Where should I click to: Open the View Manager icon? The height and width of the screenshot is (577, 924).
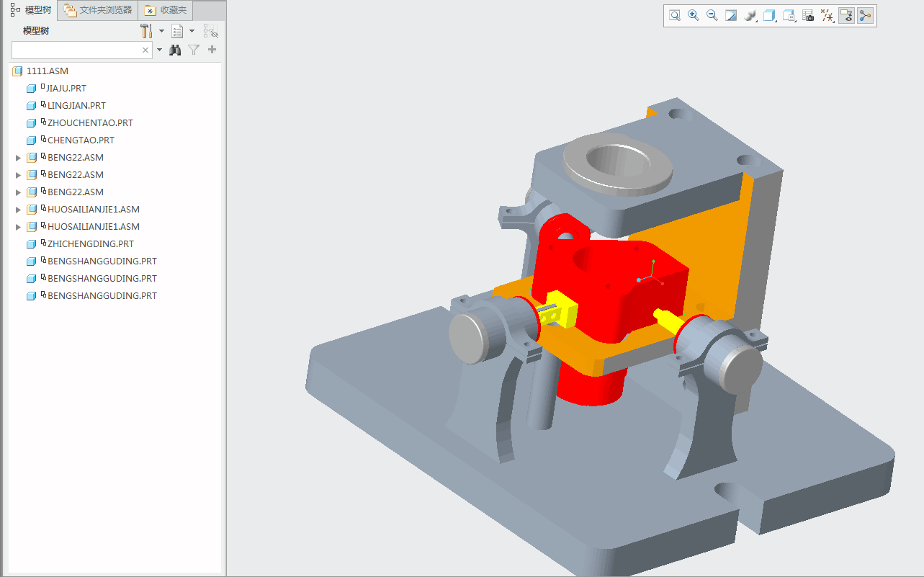(789, 16)
